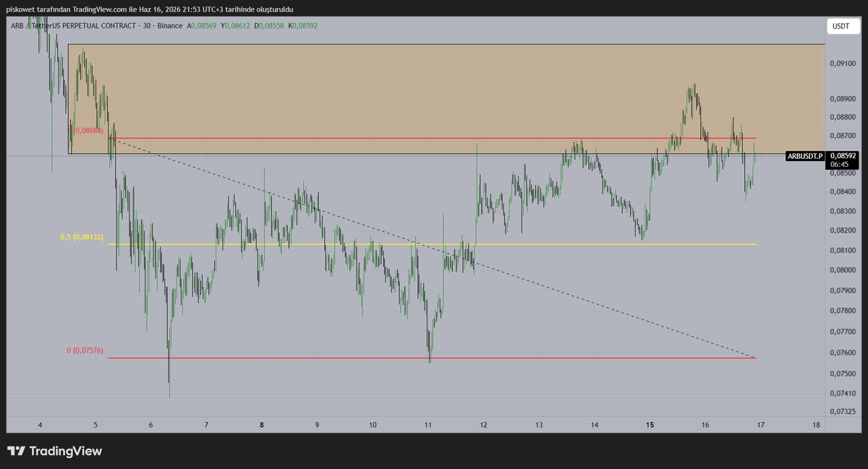Select the dashed descending trend line
Viewport: 868px width, 469px height.
click(433, 247)
